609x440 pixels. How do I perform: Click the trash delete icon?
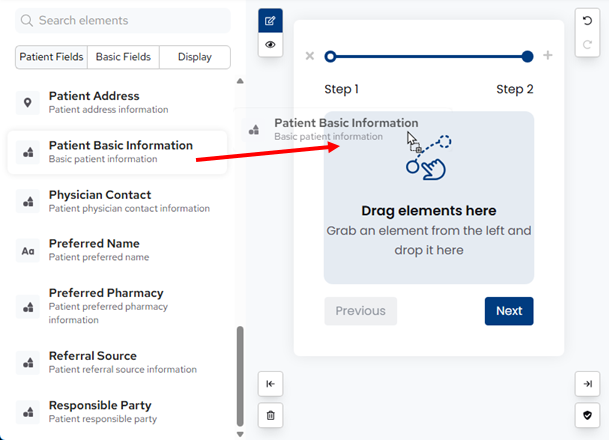270,414
